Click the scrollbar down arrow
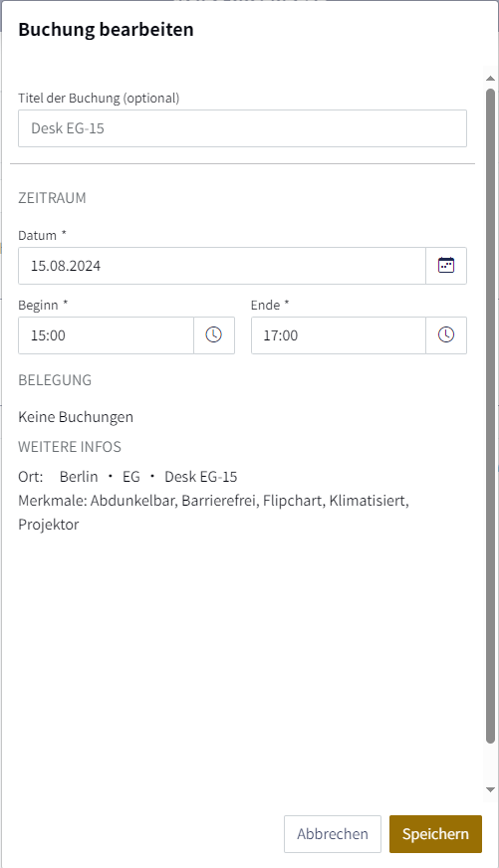The height and width of the screenshot is (868, 499). point(490,790)
